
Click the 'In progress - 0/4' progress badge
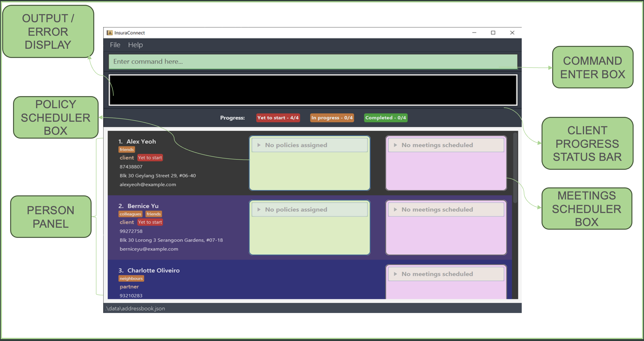point(332,118)
